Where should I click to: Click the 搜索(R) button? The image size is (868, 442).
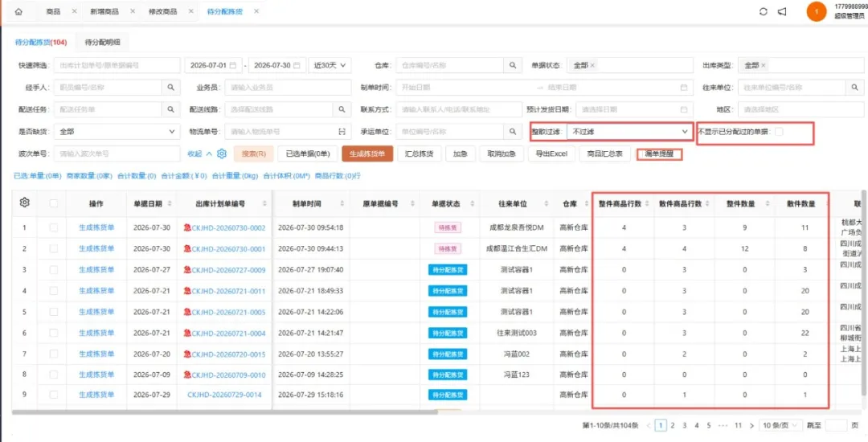[x=254, y=153]
